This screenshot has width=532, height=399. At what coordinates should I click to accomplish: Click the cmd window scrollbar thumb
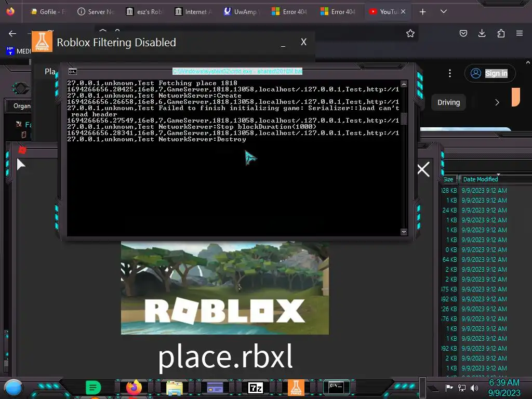[x=403, y=119]
